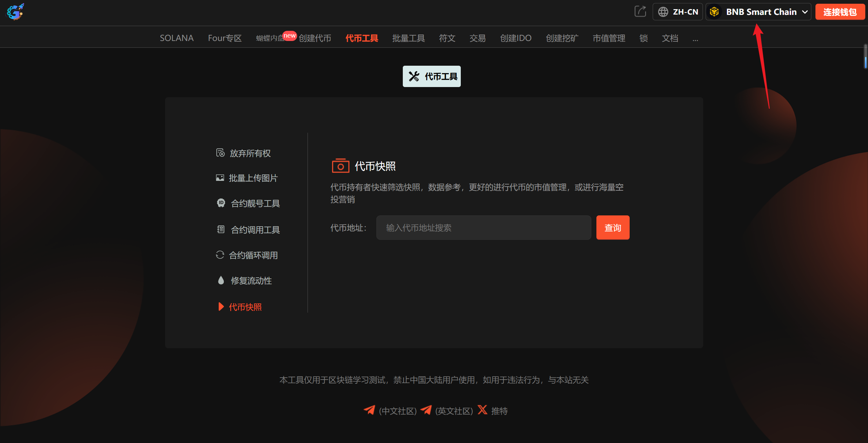Click the site logo icon
Image resolution: width=868 pixels, height=443 pixels.
pos(15,12)
